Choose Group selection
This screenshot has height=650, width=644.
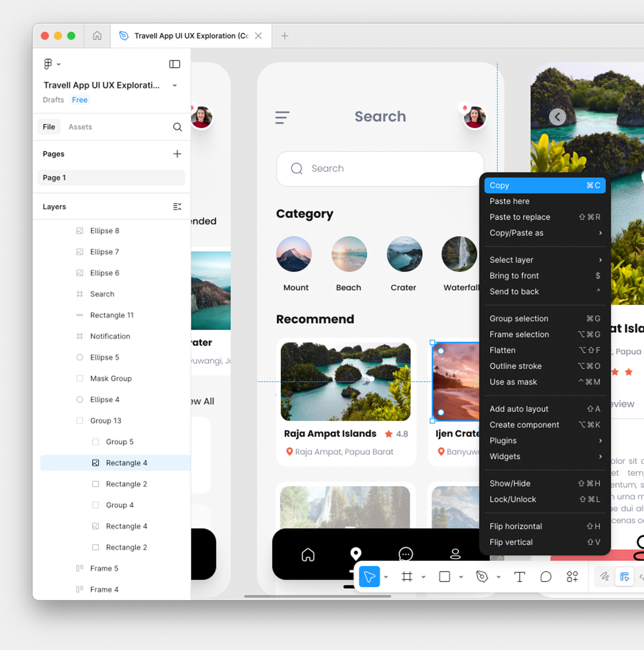pyautogui.click(x=545, y=319)
